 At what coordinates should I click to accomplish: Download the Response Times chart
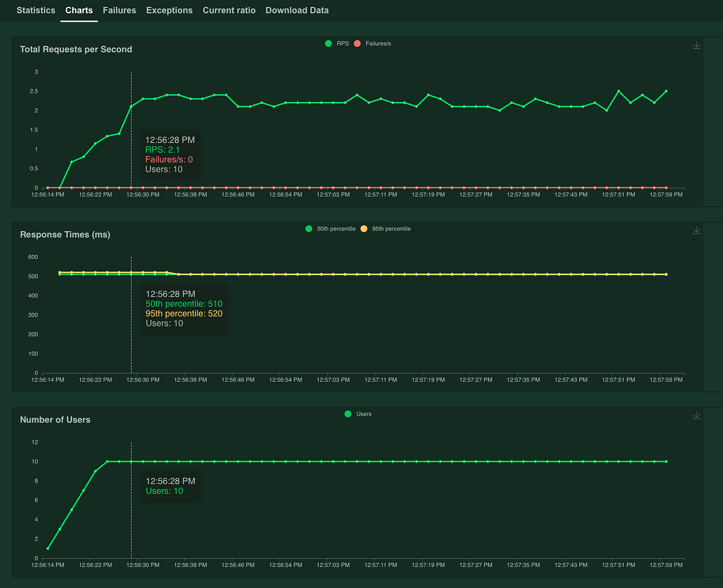696,230
